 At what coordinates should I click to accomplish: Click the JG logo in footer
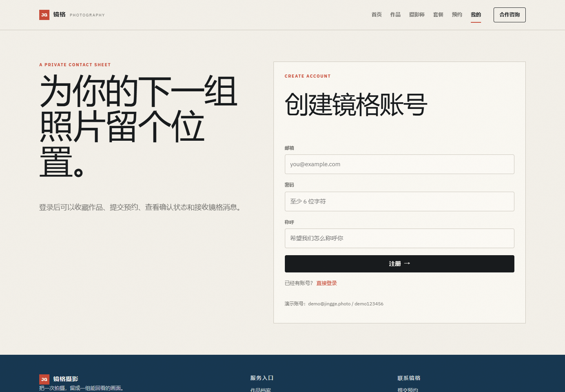44,379
